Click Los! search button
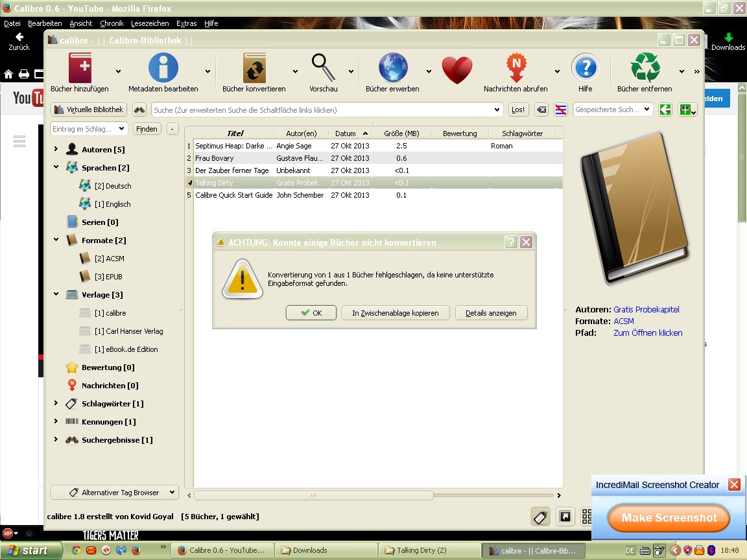The width and height of the screenshot is (747, 560). (518, 110)
